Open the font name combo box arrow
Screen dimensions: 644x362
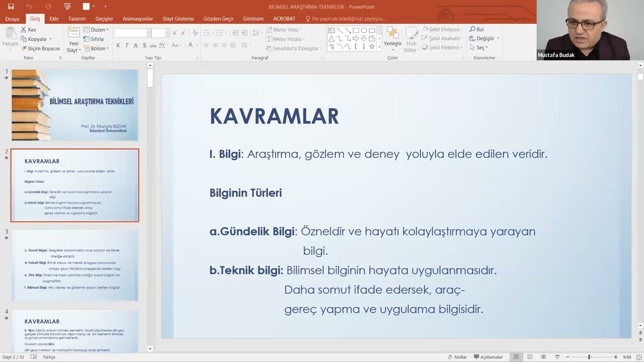coord(148,33)
